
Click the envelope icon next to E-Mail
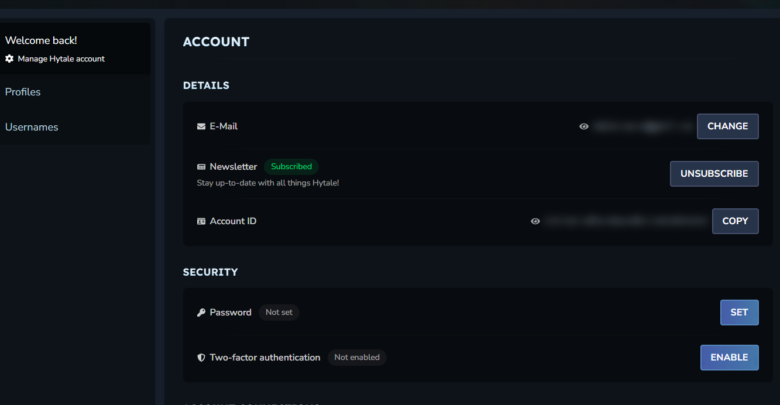pyautogui.click(x=201, y=127)
